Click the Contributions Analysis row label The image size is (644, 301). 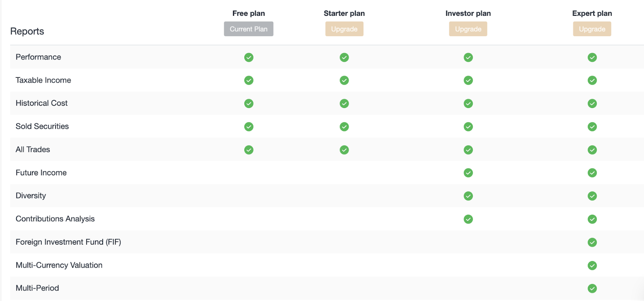point(55,219)
